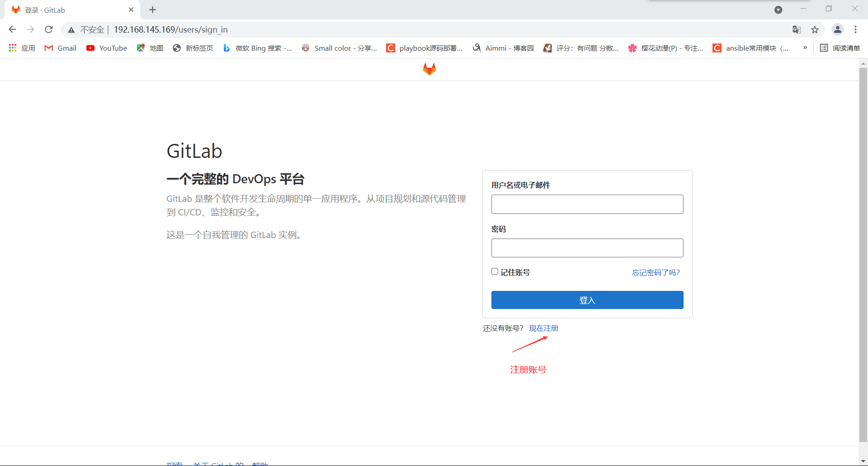Screen dimensions: 868x466
Task: Close the GitLab browser tab
Action: coord(131,10)
